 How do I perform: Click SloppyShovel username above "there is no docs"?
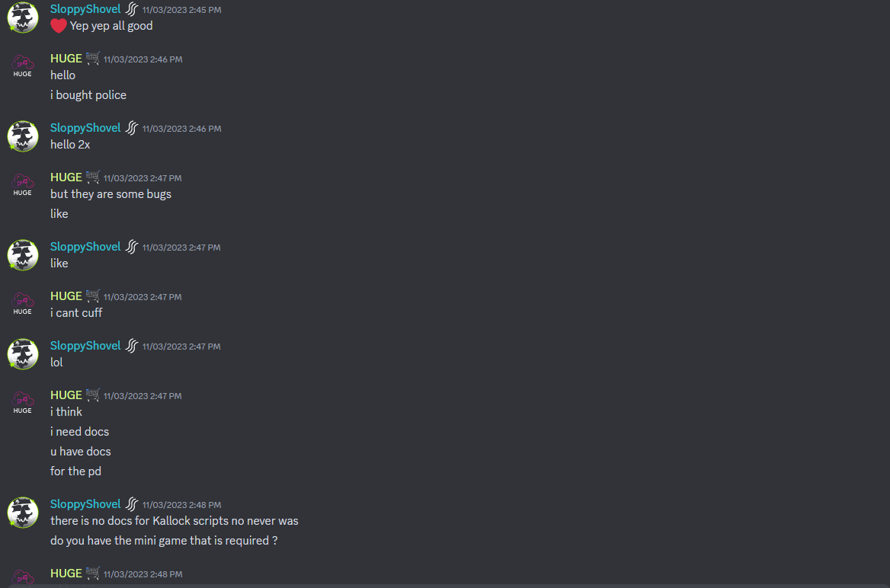85,504
